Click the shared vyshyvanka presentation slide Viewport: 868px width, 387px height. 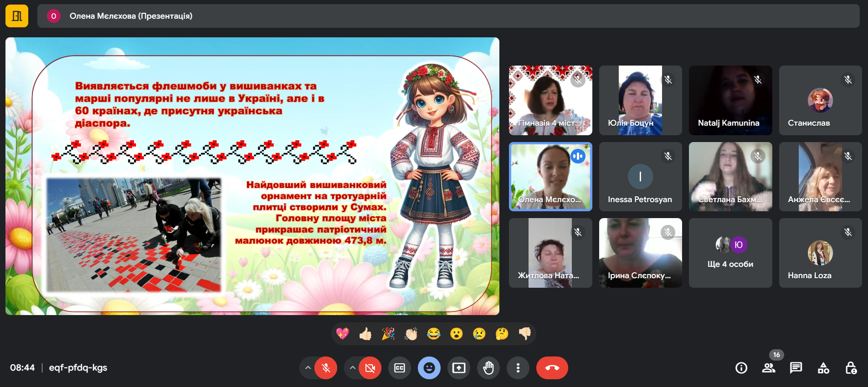252,176
